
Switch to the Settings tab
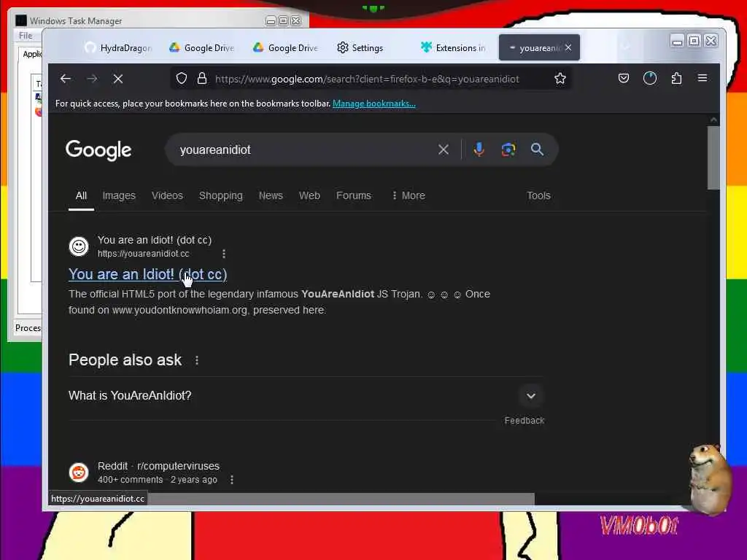(360, 47)
